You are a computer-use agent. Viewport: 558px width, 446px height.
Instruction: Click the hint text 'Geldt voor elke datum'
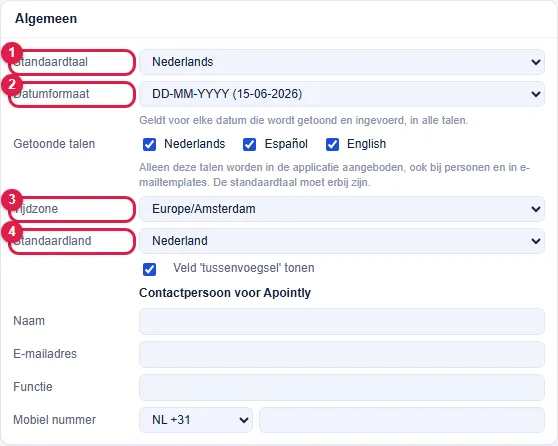pyautogui.click(x=304, y=120)
